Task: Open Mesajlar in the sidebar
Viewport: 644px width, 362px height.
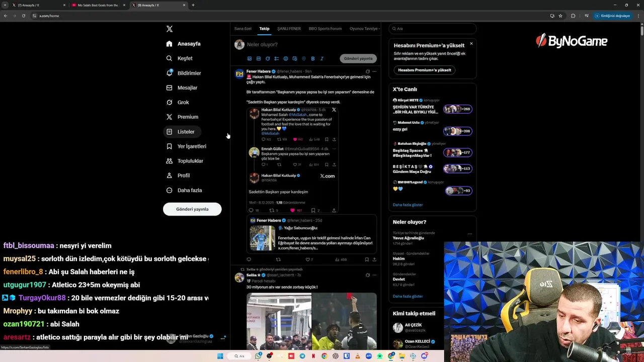Action: [x=182, y=87]
